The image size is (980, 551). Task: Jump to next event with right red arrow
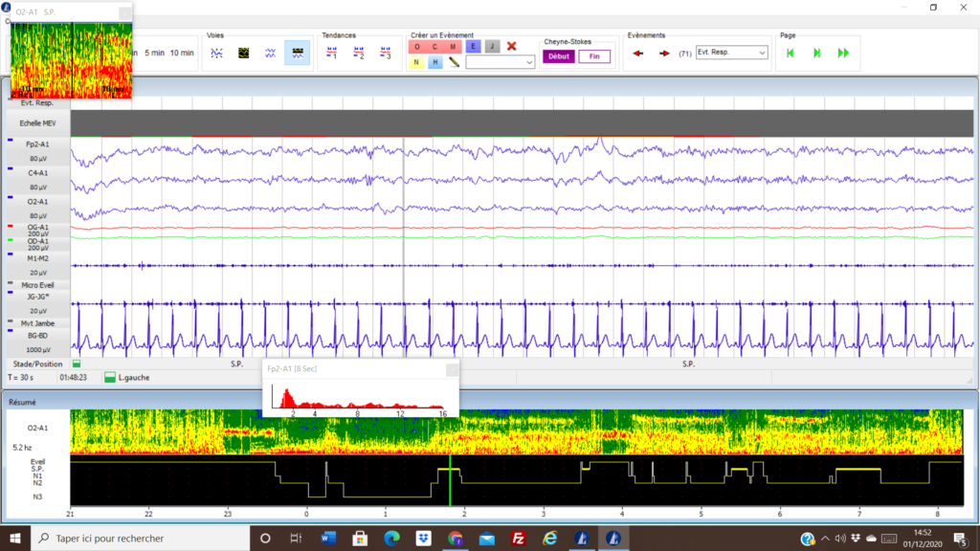coord(664,53)
